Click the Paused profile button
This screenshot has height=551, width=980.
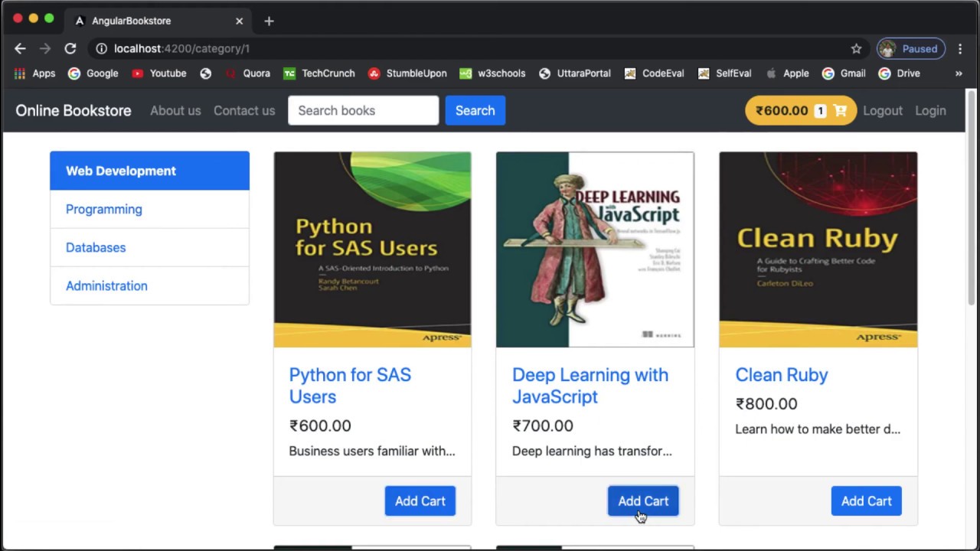(911, 48)
